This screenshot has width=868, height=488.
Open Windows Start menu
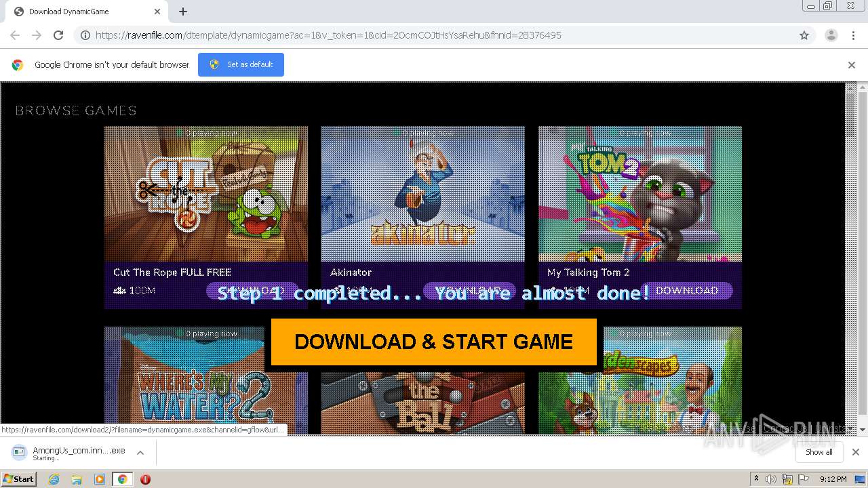18,479
